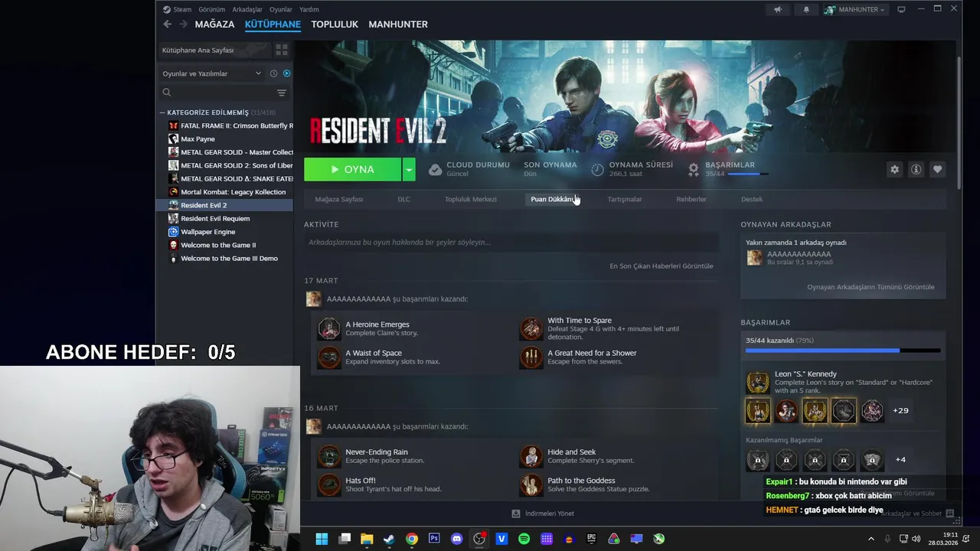Click the Hide and Seek achievement icon
The width and height of the screenshot is (980, 551).
coord(531,456)
